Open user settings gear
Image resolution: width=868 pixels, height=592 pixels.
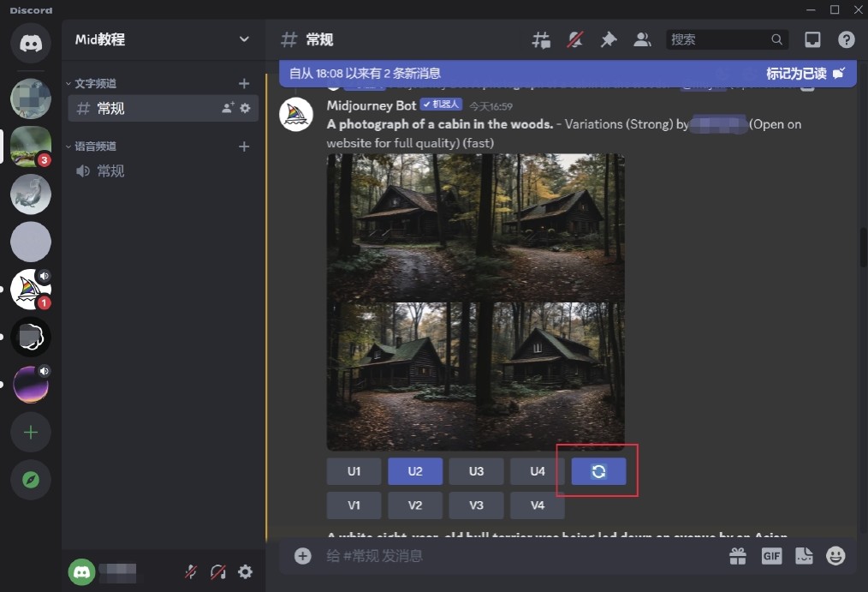click(245, 571)
